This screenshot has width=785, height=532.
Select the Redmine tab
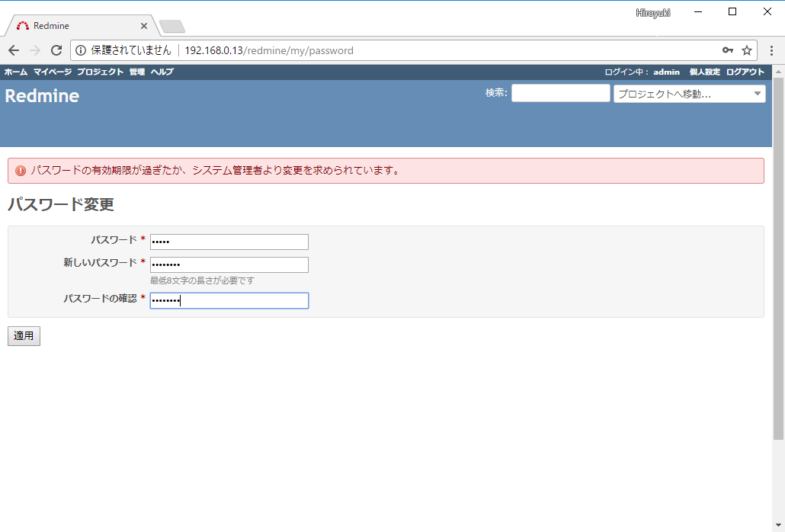coord(82,25)
